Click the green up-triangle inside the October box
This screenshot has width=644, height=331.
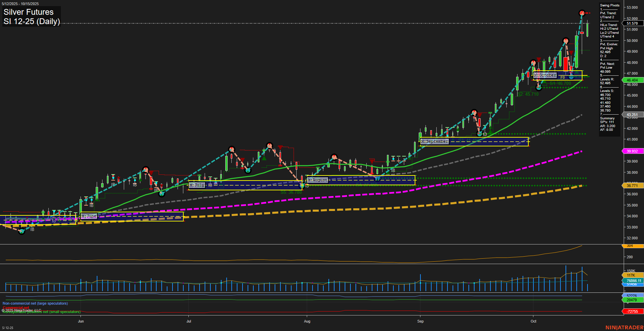(x=577, y=72)
